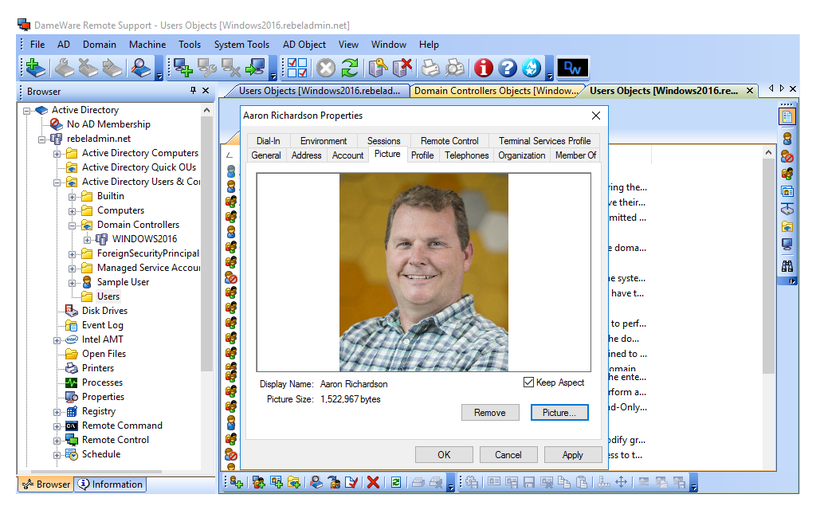
Task: Click the blue flame update icon
Action: click(531, 68)
